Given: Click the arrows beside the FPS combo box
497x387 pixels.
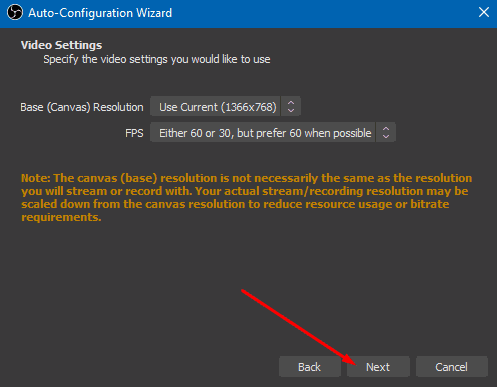Looking at the screenshot, I should tap(386, 133).
